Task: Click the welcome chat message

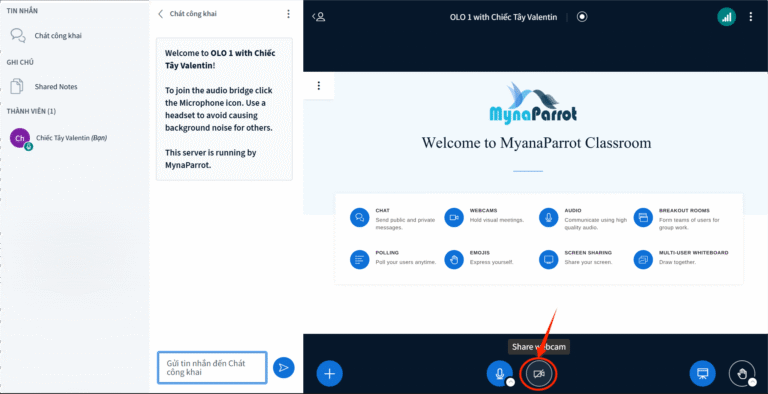Action: pyautogui.click(x=224, y=109)
